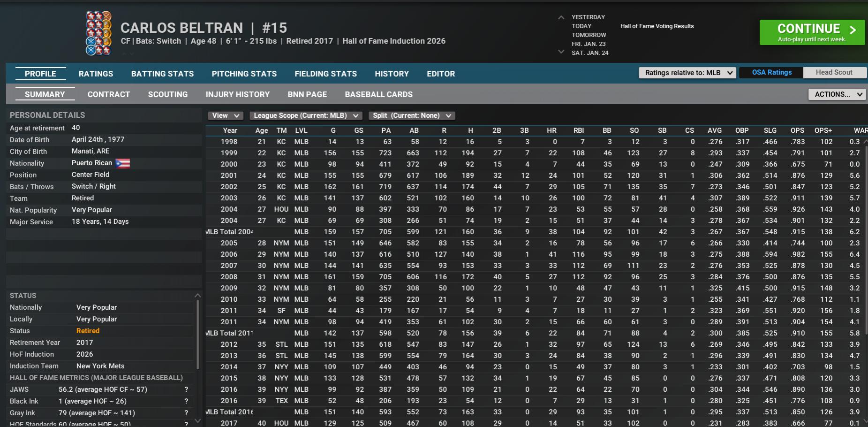This screenshot has width=868, height=427.
Task: Click the Black Ink help question mark
Action: pos(186,401)
